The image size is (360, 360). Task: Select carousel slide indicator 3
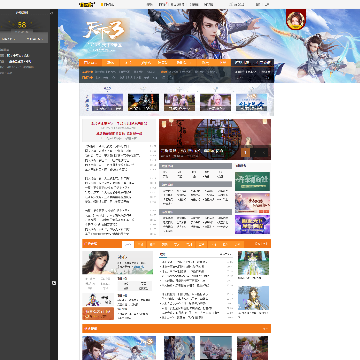[264, 152]
